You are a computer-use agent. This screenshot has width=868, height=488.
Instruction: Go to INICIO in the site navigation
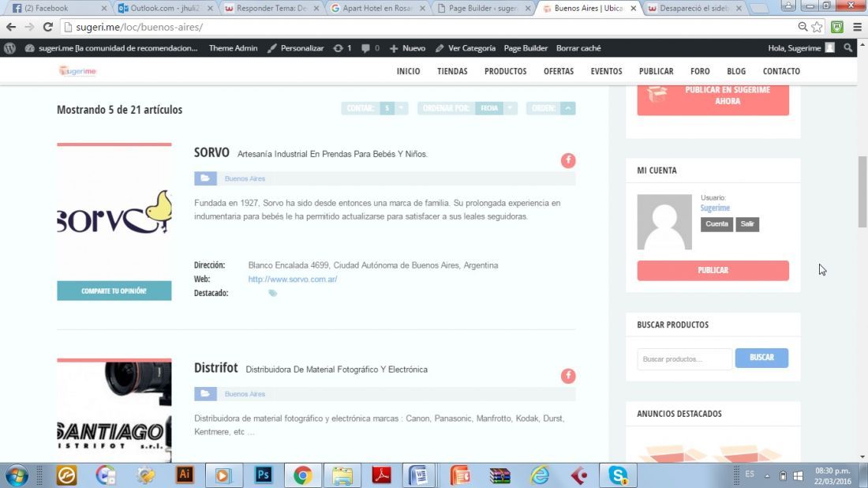coord(408,71)
